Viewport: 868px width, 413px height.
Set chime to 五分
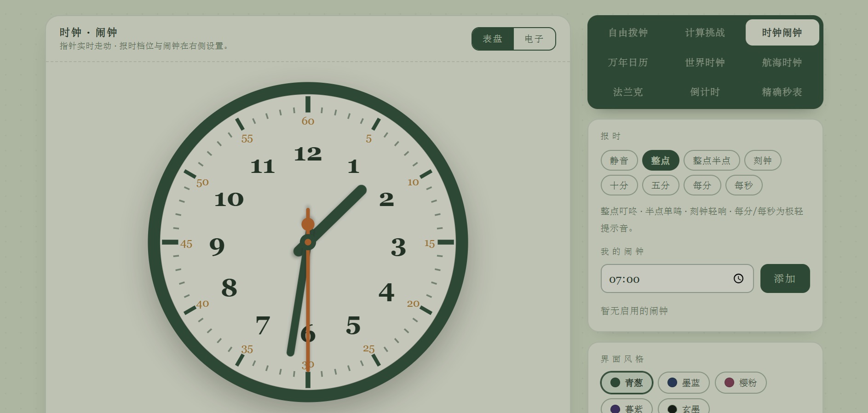click(x=661, y=185)
